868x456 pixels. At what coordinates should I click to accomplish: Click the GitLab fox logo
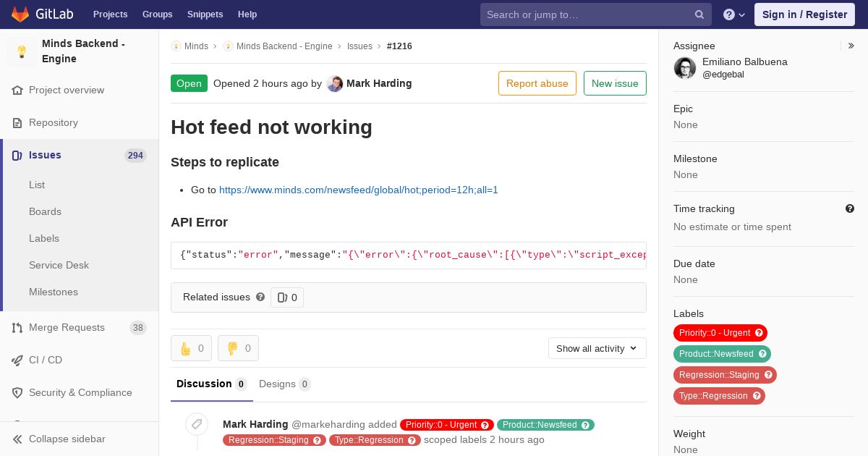click(x=20, y=14)
